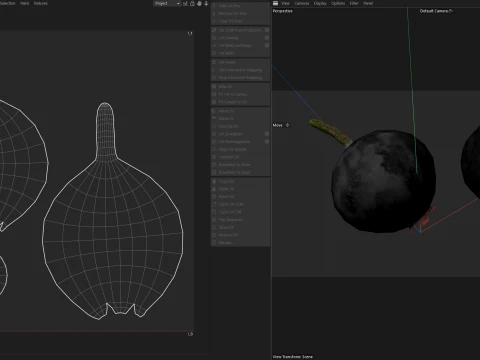Click the Move tool indicator in viewport
This screenshot has height=360, width=480.
click(x=281, y=125)
